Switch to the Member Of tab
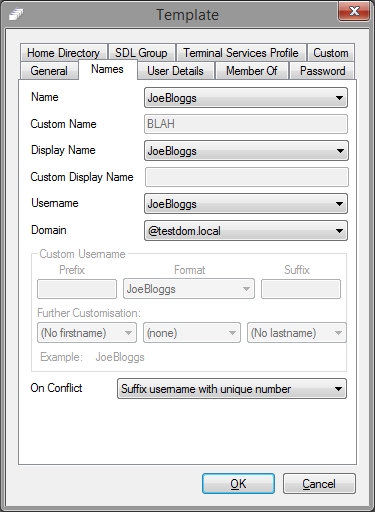 252,71
